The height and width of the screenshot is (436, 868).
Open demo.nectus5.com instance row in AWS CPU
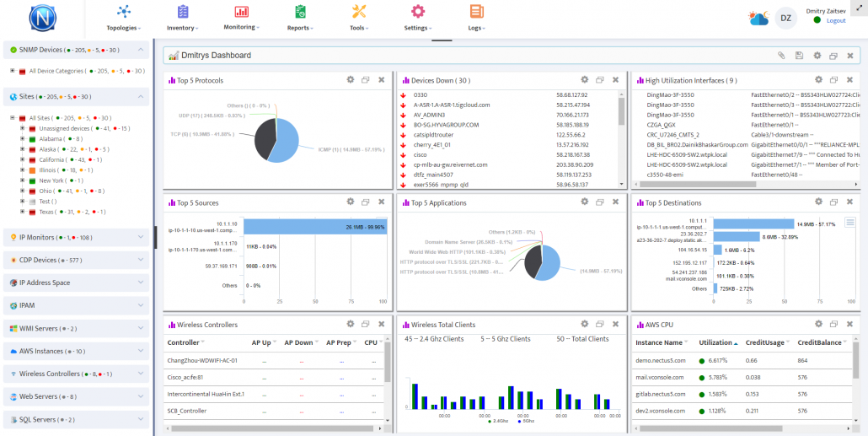tap(660, 360)
